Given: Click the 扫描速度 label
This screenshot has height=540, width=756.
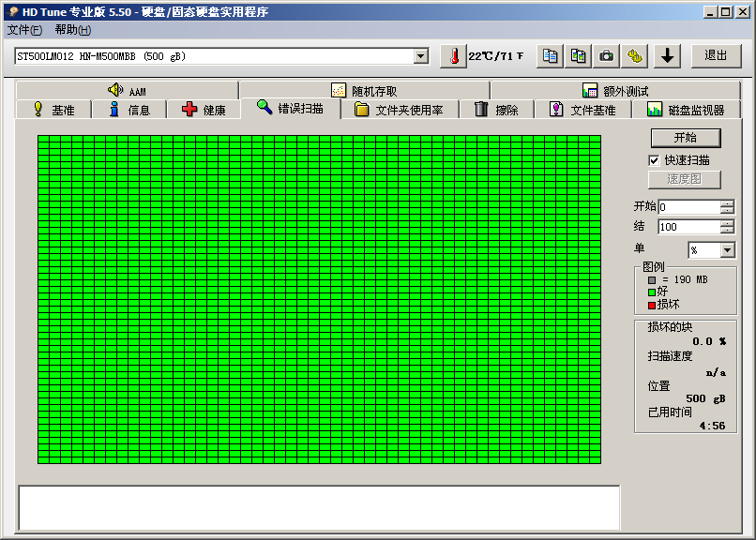Looking at the screenshot, I should (x=671, y=356).
